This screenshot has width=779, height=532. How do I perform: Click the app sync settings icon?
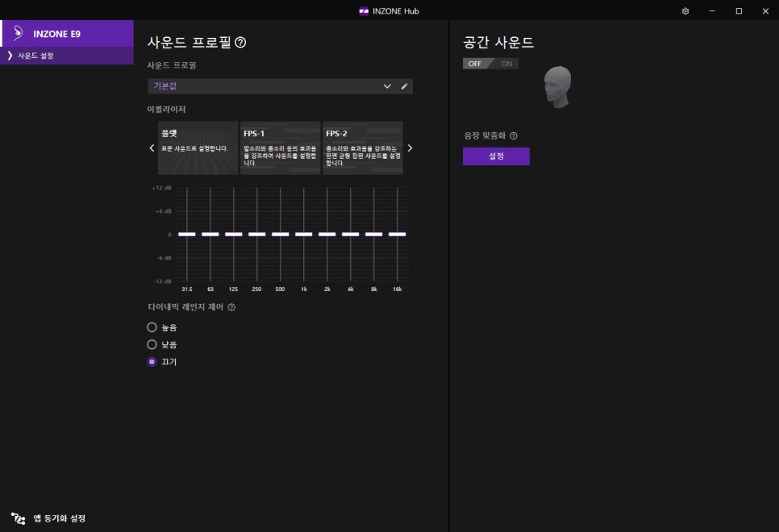click(x=18, y=518)
